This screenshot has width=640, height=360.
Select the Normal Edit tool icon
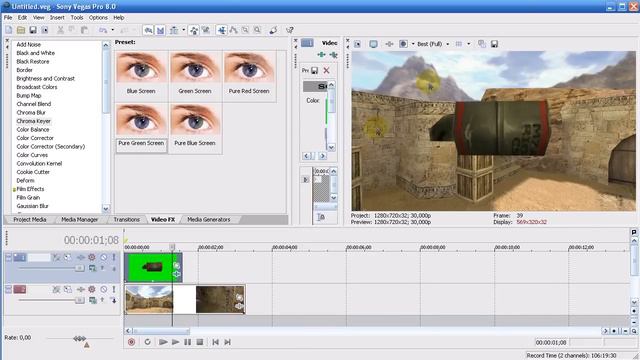(x=222, y=30)
